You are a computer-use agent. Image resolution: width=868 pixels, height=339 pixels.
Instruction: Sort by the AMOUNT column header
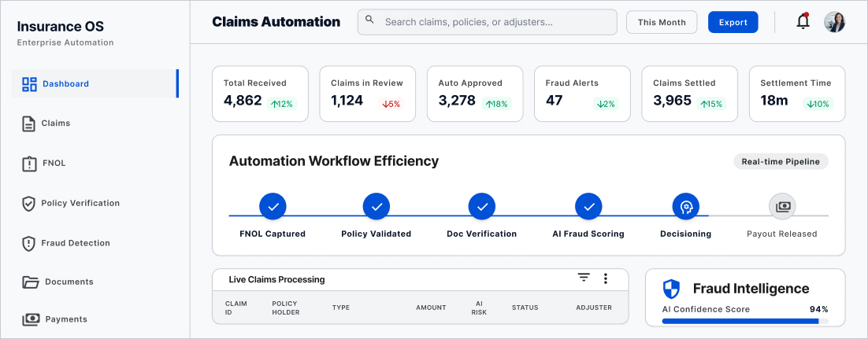[x=431, y=308]
